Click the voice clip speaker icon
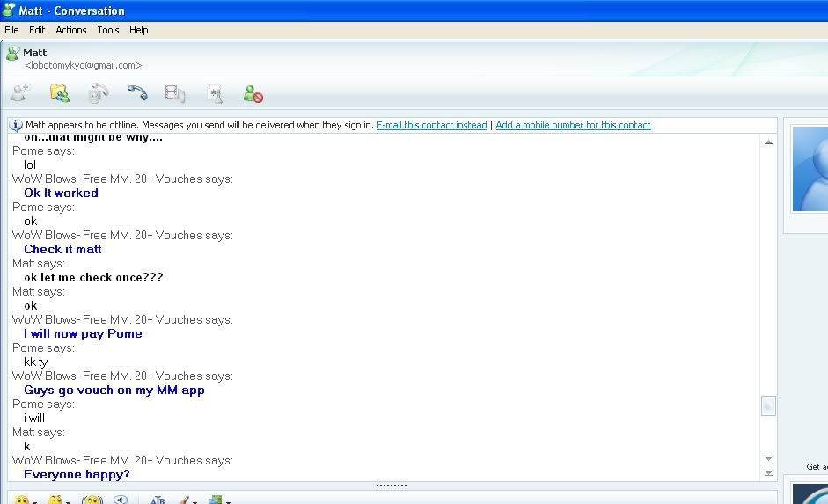This screenshot has height=504, width=828. coord(121,500)
